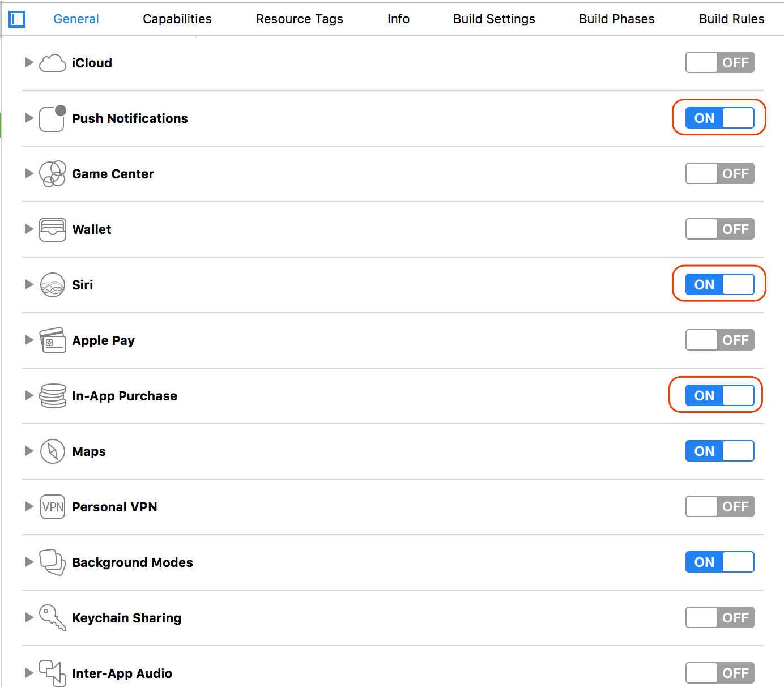
Task: Disable the Siri capability switch
Action: (x=720, y=285)
